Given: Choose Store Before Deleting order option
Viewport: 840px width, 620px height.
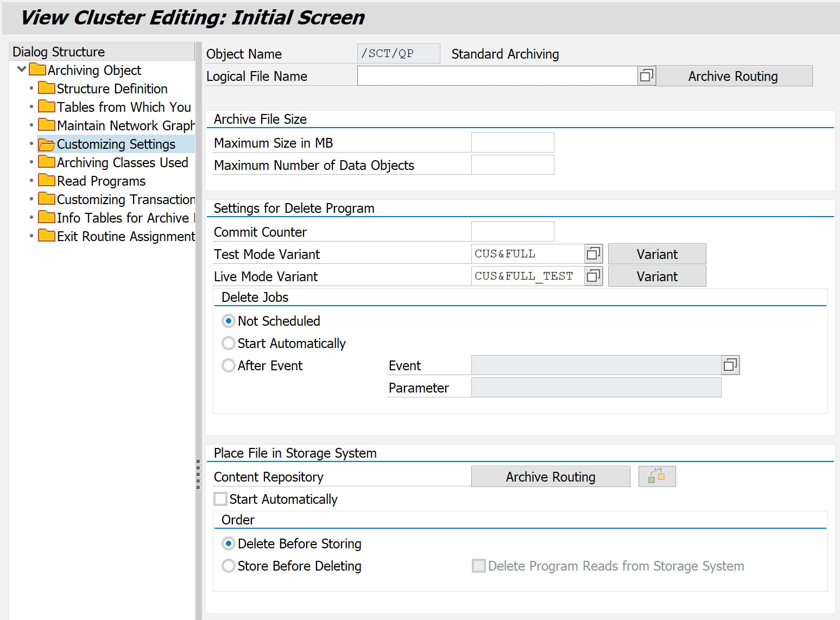Looking at the screenshot, I should [229, 566].
